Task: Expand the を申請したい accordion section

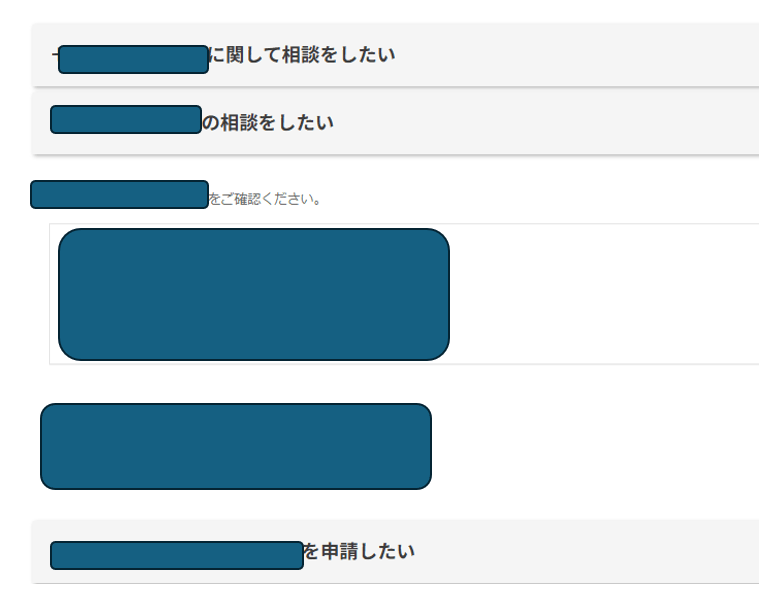Action: pyautogui.click(x=395, y=551)
